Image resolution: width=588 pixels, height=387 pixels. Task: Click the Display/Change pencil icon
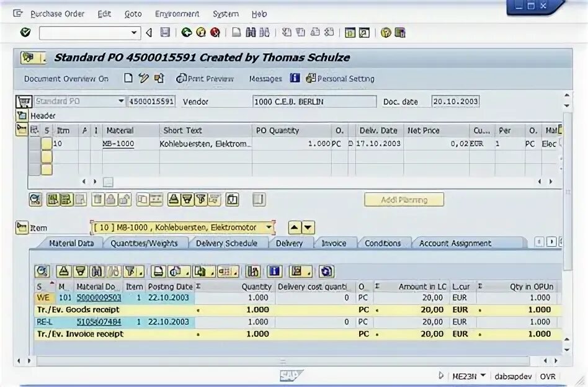143,78
